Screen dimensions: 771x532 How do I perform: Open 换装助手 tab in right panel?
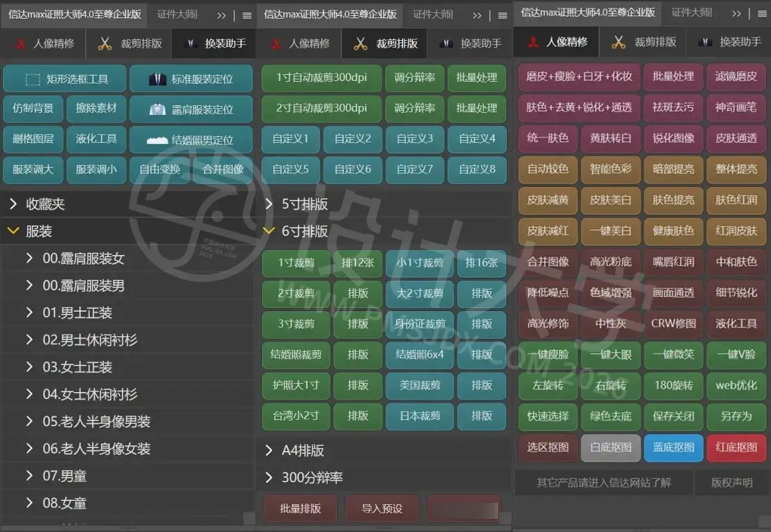[x=729, y=42]
